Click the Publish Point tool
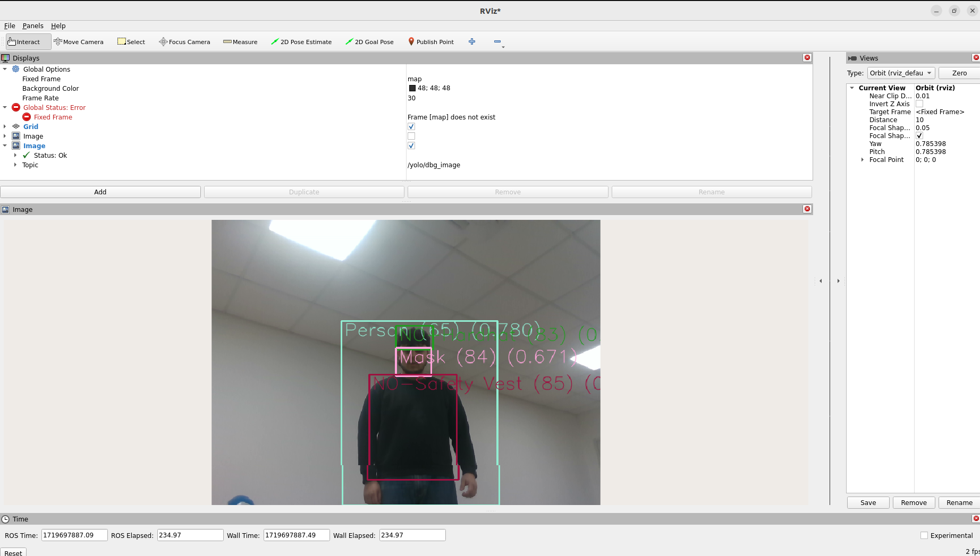The height and width of the screenshot is (556, 980). 430,42
